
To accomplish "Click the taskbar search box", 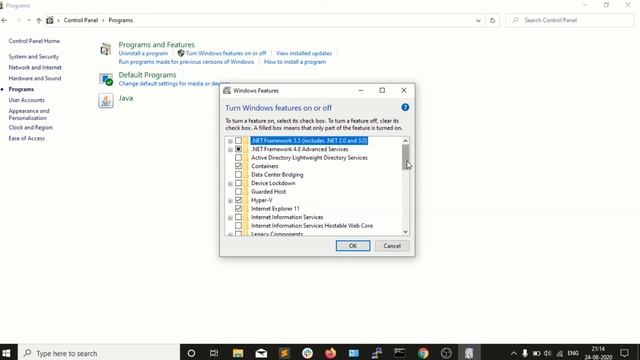I will point(99,353).
